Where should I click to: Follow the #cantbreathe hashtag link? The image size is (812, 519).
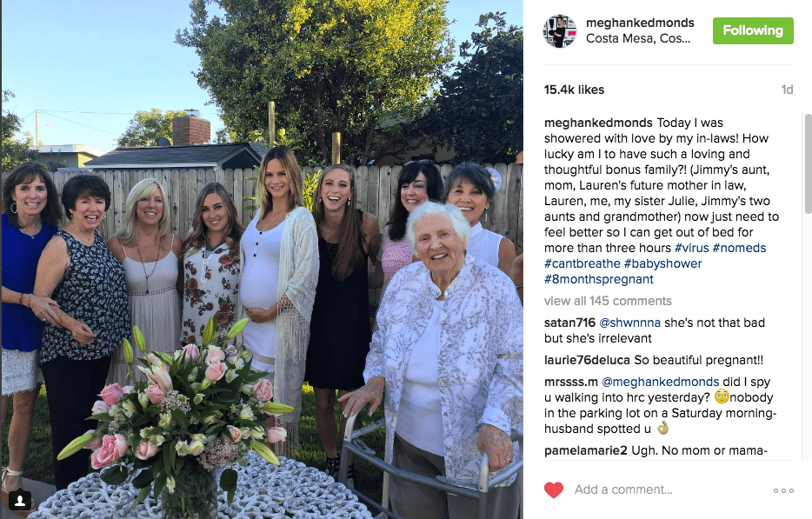582,263
